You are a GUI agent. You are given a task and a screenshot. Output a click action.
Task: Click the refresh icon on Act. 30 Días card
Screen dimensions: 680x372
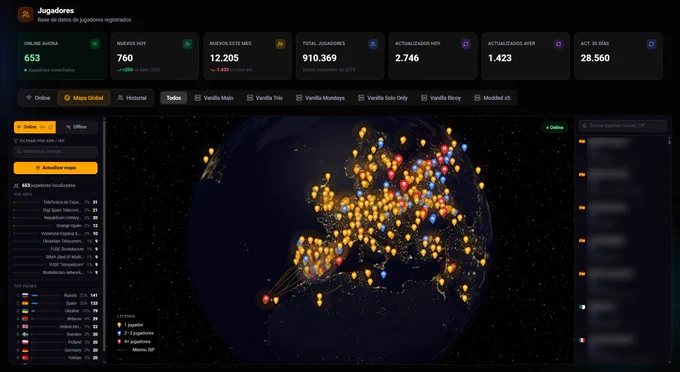pyautogui.click(x=651, y=44)
